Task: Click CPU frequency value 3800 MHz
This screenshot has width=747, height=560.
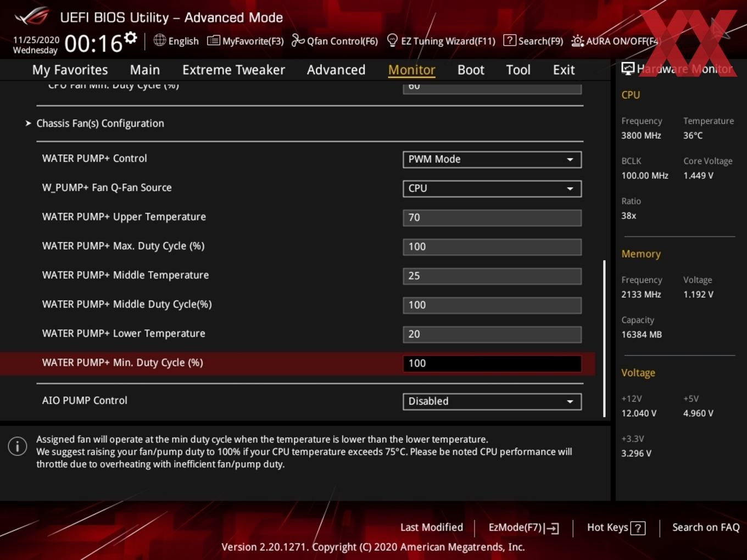Action: point(641,135)
